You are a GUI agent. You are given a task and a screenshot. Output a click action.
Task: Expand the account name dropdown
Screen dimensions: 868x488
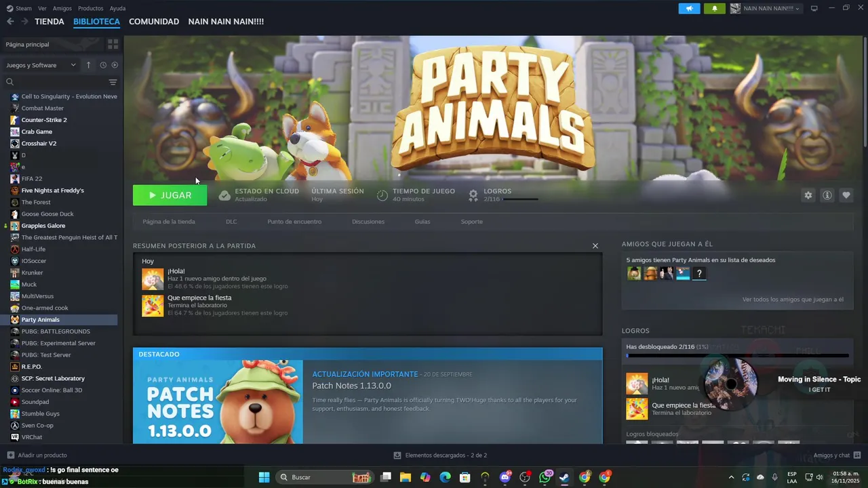pyautogui.click(x=766, y=8)
